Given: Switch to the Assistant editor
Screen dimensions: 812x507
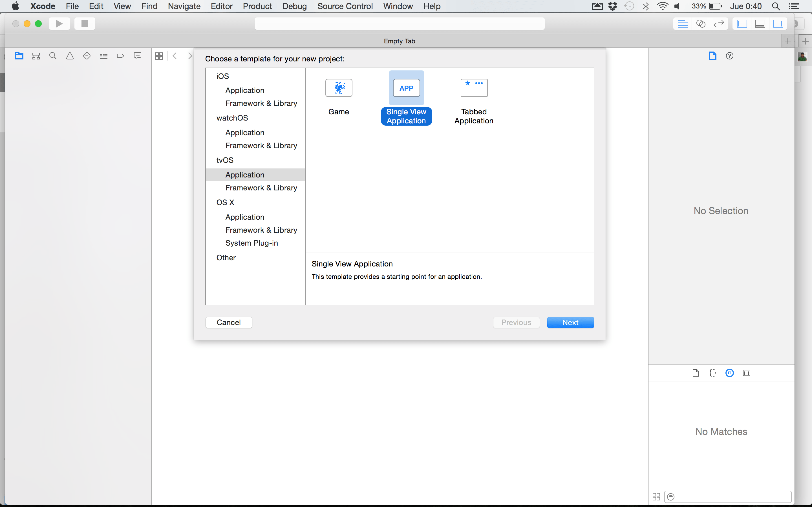Looking at the screenshot, I should [x=701, y=24].
